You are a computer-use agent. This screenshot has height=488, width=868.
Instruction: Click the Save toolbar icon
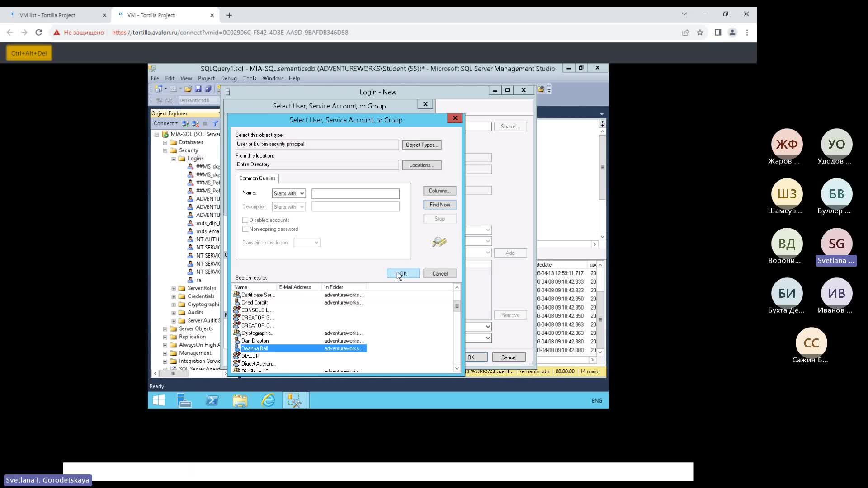click(x=198, y=89)
